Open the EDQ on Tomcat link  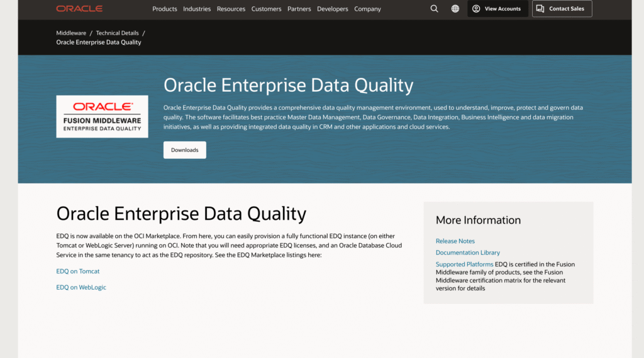(77, 271)
